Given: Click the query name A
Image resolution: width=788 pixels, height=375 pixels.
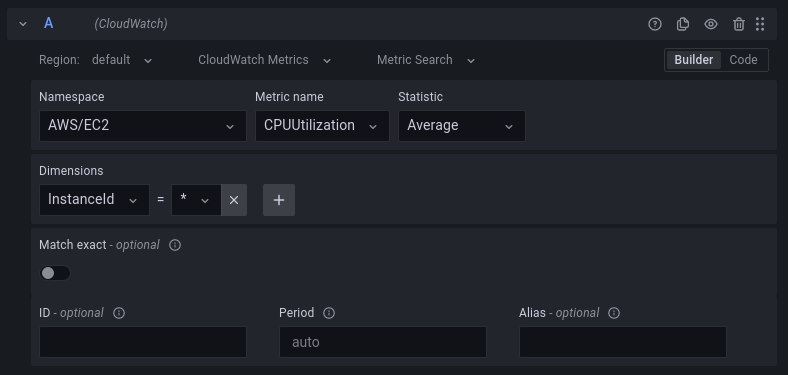Looking at the screenshot, I should pyautogui.click(x=49, y=24).
